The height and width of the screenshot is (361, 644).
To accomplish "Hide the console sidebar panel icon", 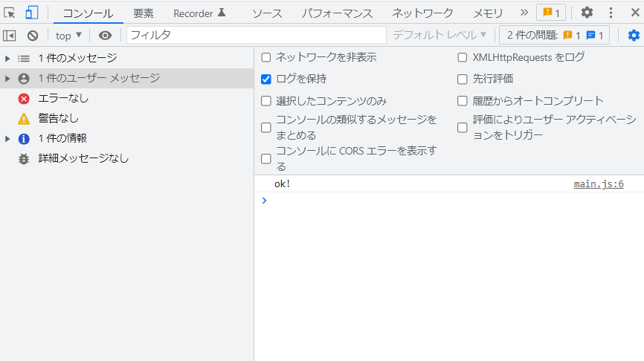I will click(x=10, y=36).
